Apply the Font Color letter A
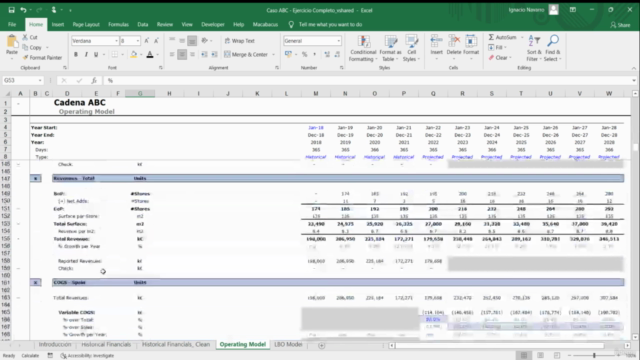Screen dimensions: 640x360 coord(150,54)
